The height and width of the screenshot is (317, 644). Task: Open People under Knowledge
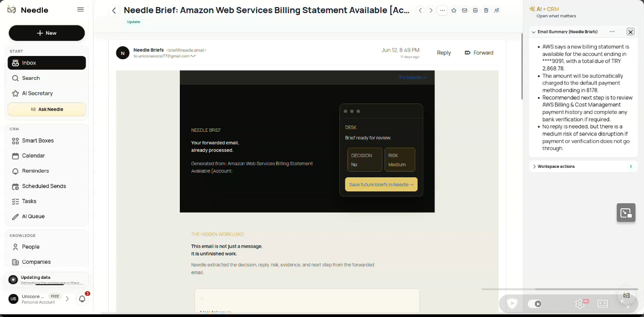[47, 246]
